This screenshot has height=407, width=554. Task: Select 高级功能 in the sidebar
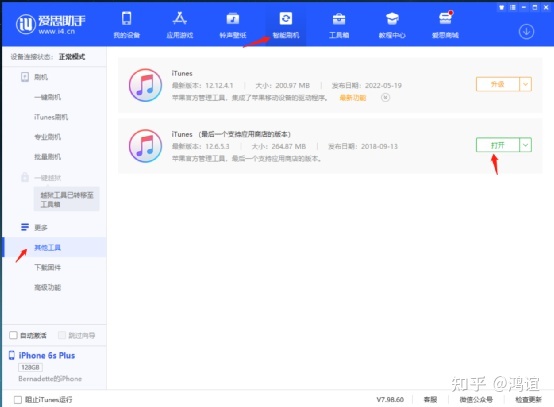(47, 287)
